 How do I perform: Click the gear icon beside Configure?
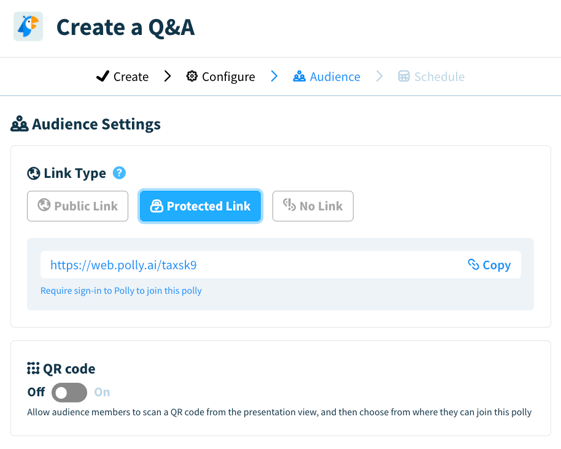click(192, 76)
